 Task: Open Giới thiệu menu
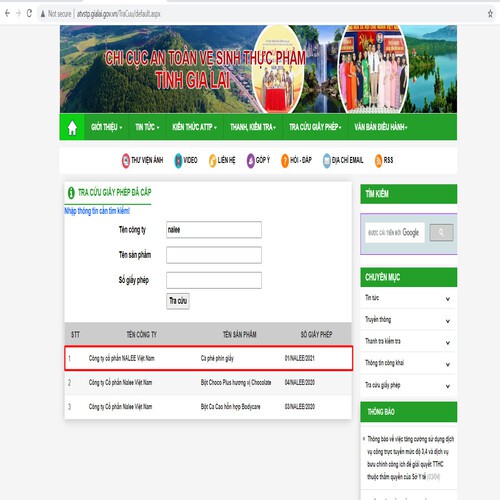106,127
